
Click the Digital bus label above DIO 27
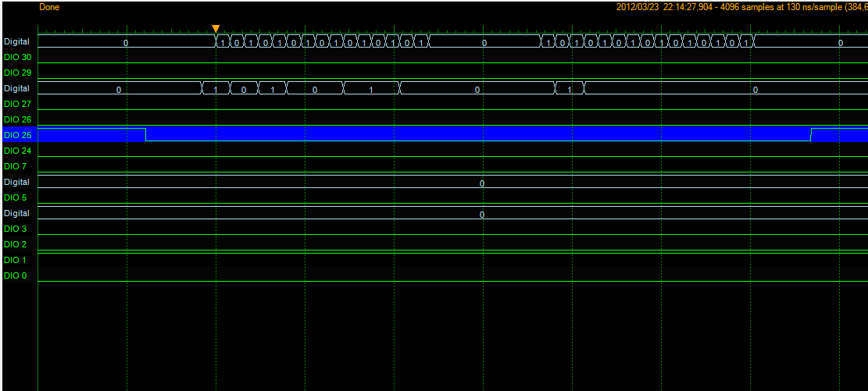click(x=16, y=88)
